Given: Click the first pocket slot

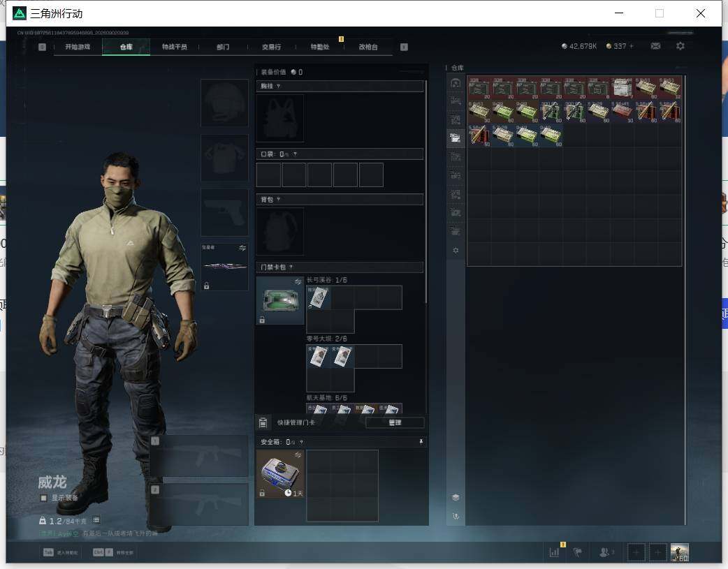Looking at the screenshot, I should click(268, 175).
